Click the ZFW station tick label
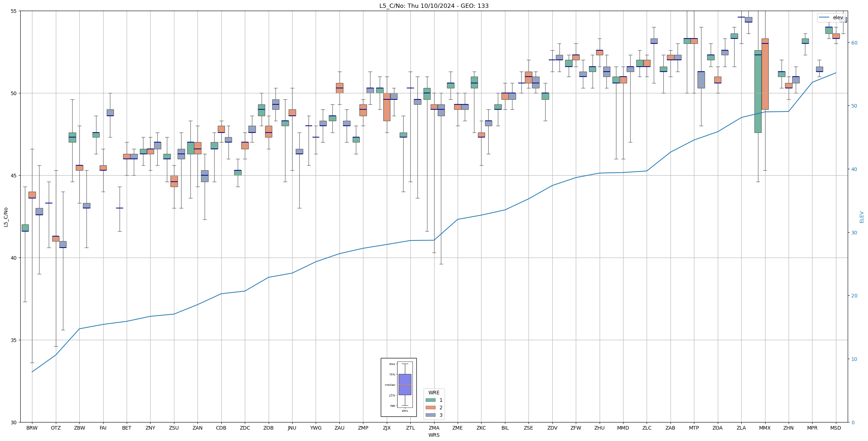 (x=576, y=428)
